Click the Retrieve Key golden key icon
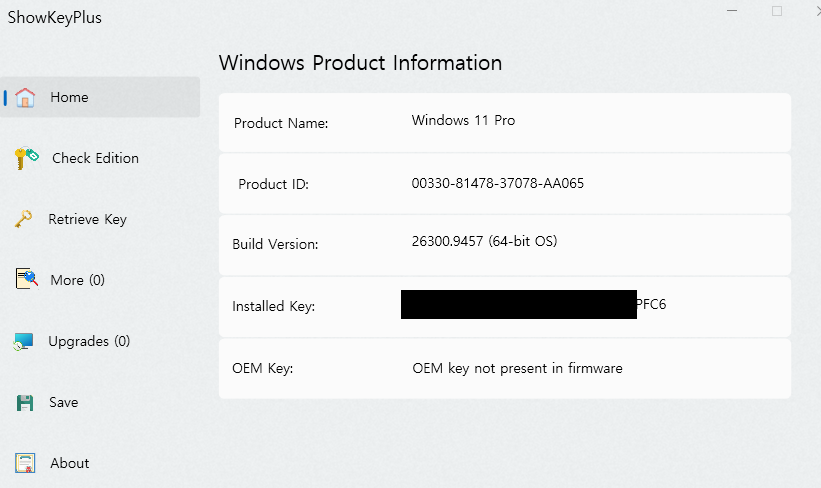 [x=24, y=219]
